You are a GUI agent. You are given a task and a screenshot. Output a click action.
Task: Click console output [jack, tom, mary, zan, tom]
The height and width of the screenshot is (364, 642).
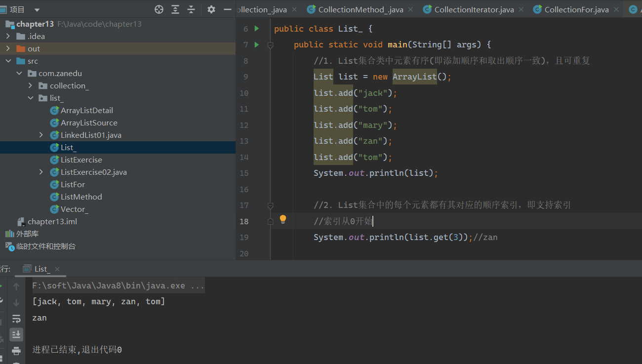click(99, 301)
